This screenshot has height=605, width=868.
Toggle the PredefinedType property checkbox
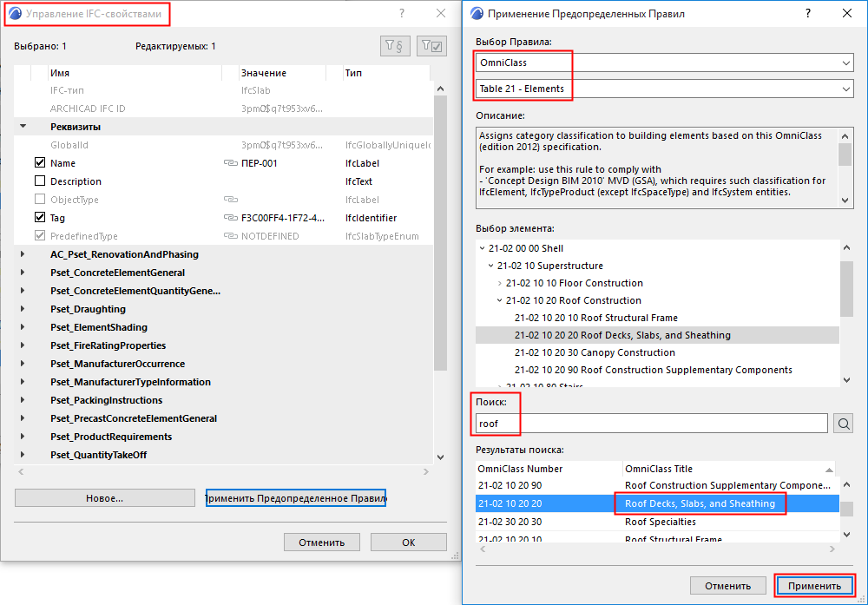40,236
